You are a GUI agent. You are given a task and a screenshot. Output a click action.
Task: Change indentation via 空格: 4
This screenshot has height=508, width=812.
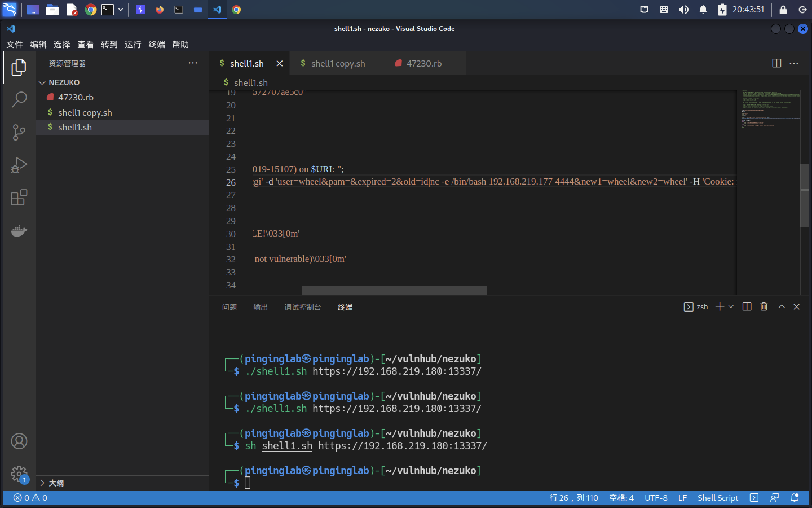[621, 498]
